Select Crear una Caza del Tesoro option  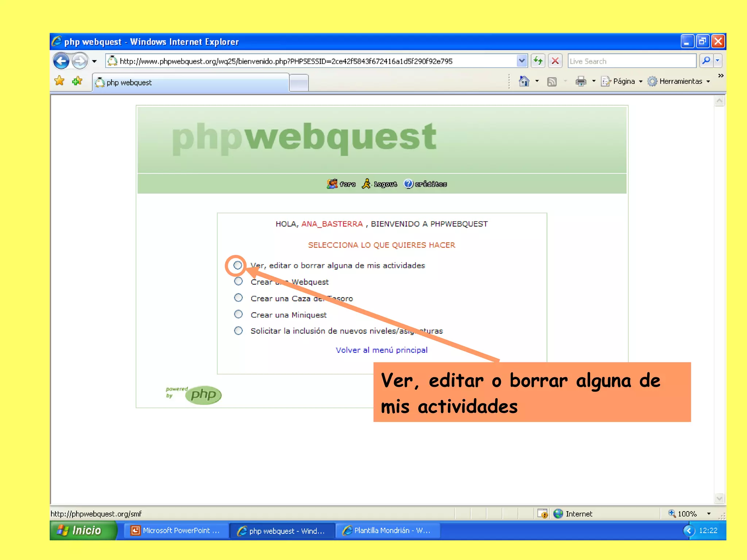coord(238,297)
